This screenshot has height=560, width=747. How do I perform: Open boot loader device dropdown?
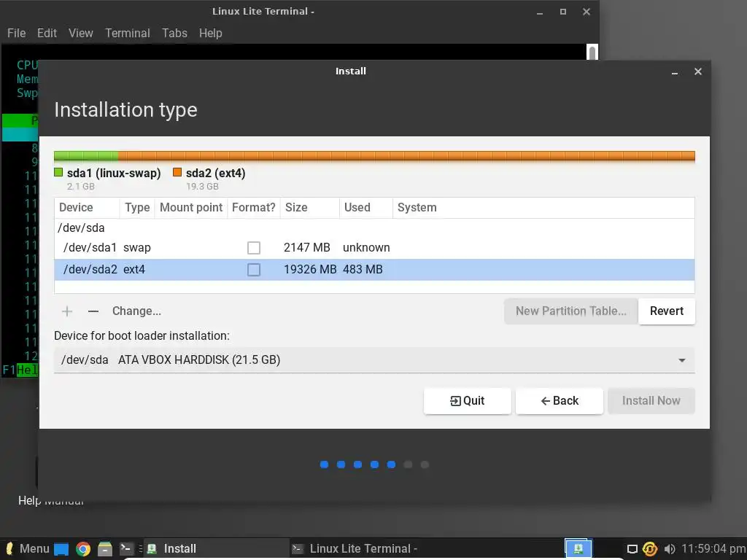374,360
